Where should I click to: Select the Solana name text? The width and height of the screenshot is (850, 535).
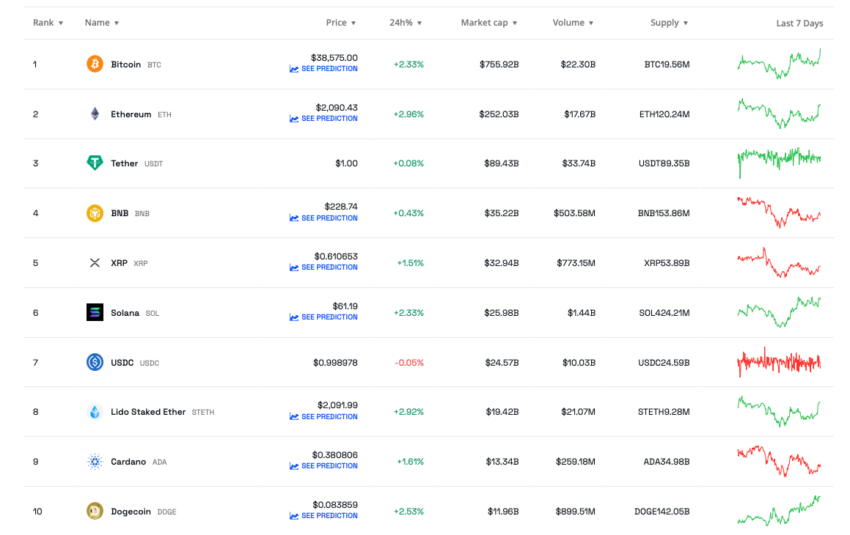point(125,313)
